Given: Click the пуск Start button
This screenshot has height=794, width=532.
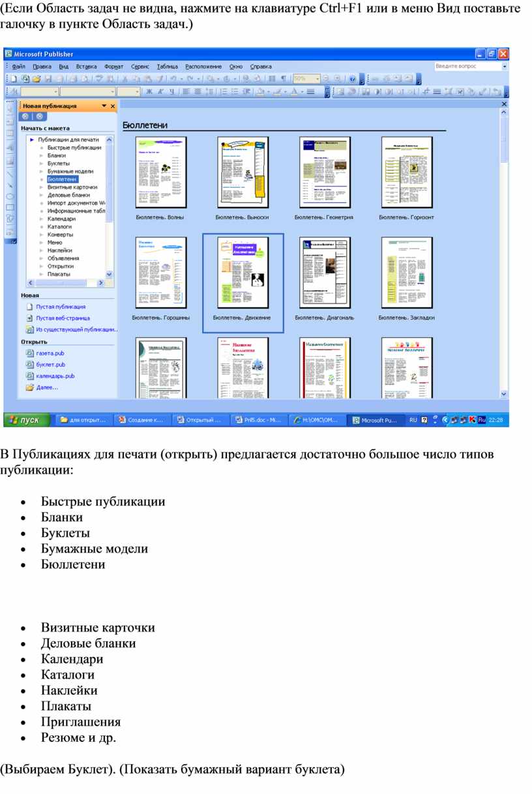Looking at the screenshot, I should click(26, 420).
